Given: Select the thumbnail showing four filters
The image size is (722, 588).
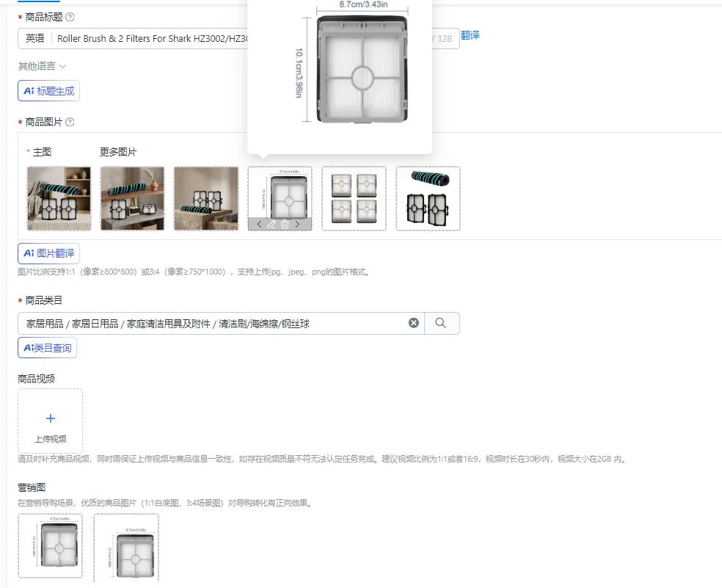Looking at the screenshot, I should 354,198.
